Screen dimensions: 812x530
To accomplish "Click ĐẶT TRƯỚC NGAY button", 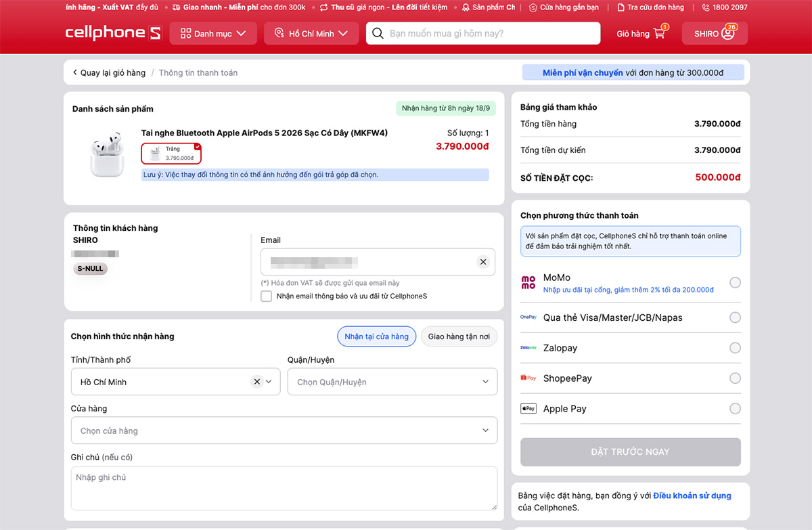I will pyautogui.click(x=631, y=451).
